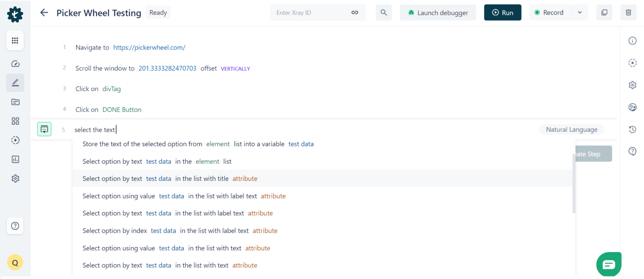Screen dimensions: 644x279
Task: Delete the test using the trash icon
Action: pos(628,13)
